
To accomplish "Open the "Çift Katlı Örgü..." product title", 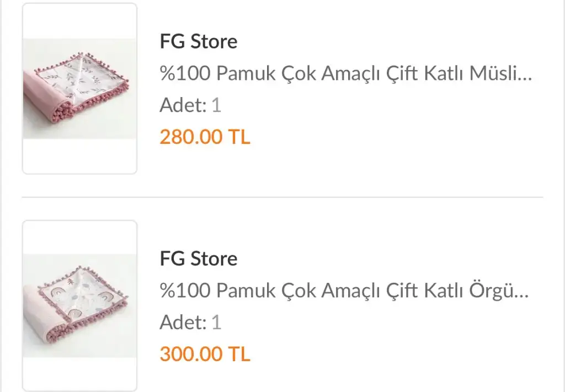I will [344, 291].
